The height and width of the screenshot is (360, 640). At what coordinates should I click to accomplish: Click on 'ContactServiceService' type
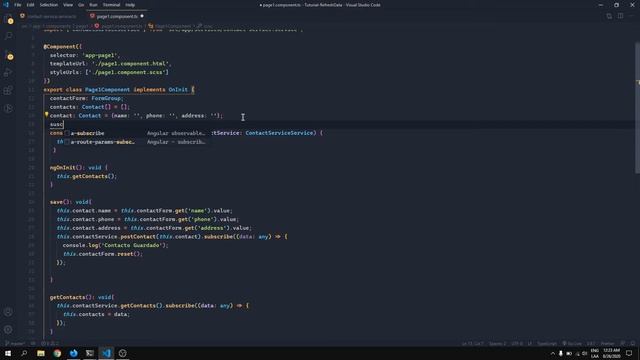pyautogui.click(x=279, y=133)
